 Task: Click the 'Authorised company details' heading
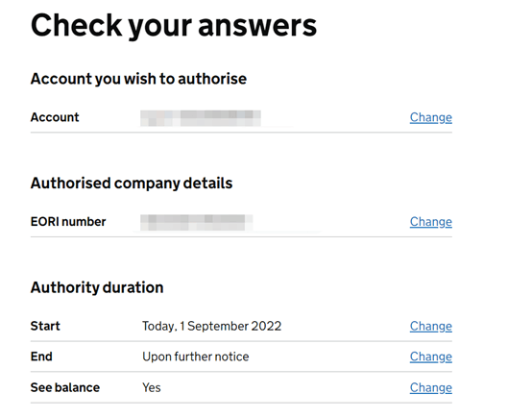coord(132,184)
